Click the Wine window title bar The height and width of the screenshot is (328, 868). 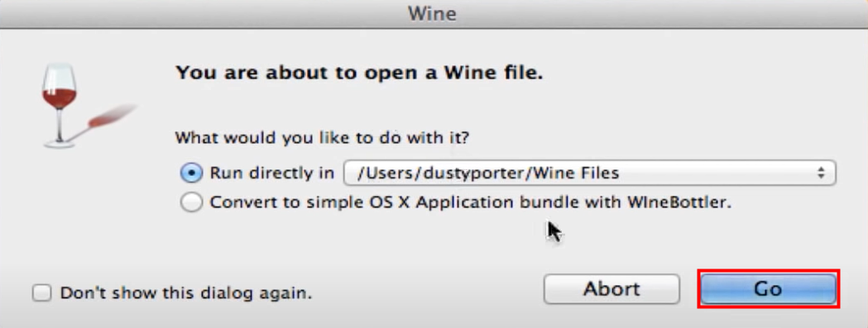pyautogui.click(x=434, y=13)
